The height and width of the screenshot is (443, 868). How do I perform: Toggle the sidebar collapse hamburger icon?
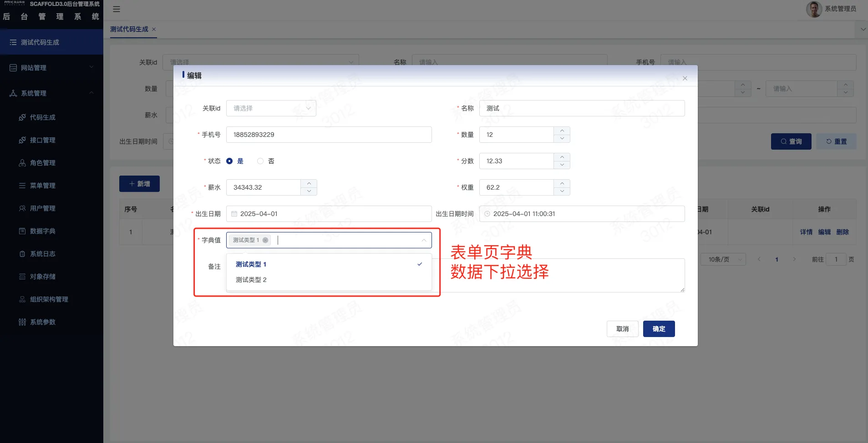[x=117, y=9]
